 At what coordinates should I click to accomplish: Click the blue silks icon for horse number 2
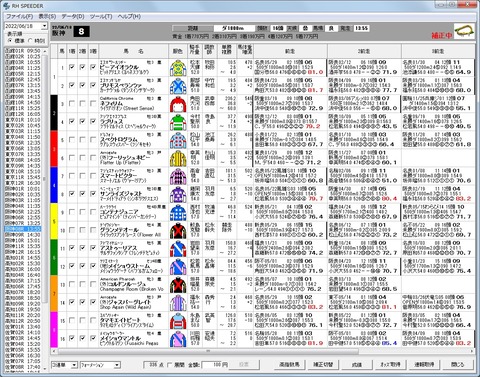click(x=178, y=86)
